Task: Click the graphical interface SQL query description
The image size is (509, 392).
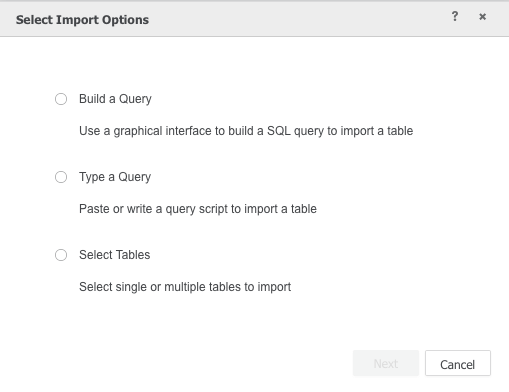Action: tap(246, 131)
